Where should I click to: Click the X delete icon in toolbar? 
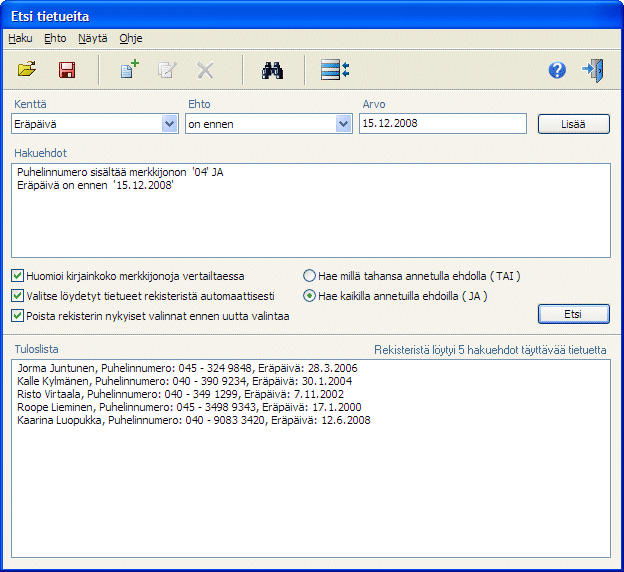click(x=205, y=70)
